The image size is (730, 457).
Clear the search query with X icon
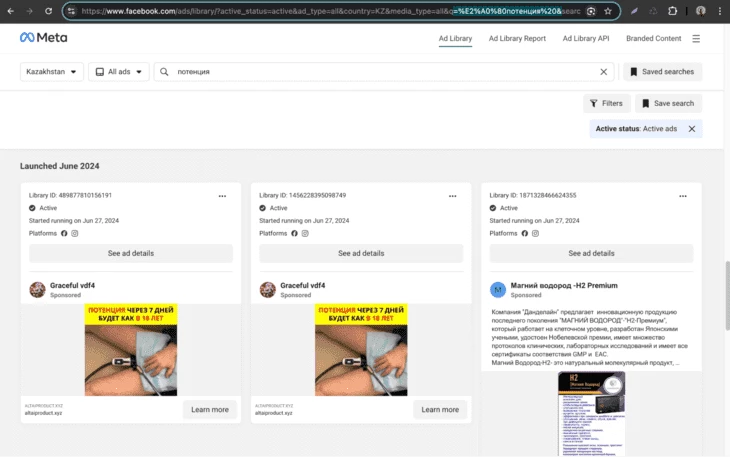pyautogui.click(x=603, y=72)
